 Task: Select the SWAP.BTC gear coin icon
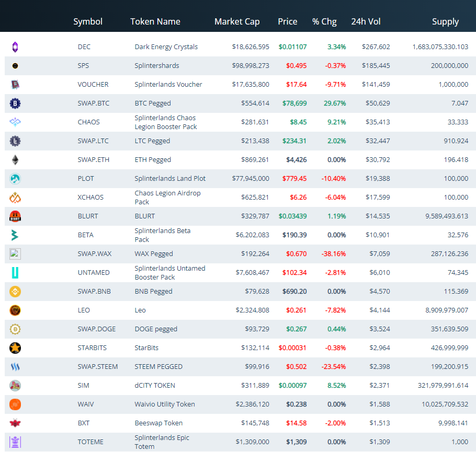pos(15,103)
